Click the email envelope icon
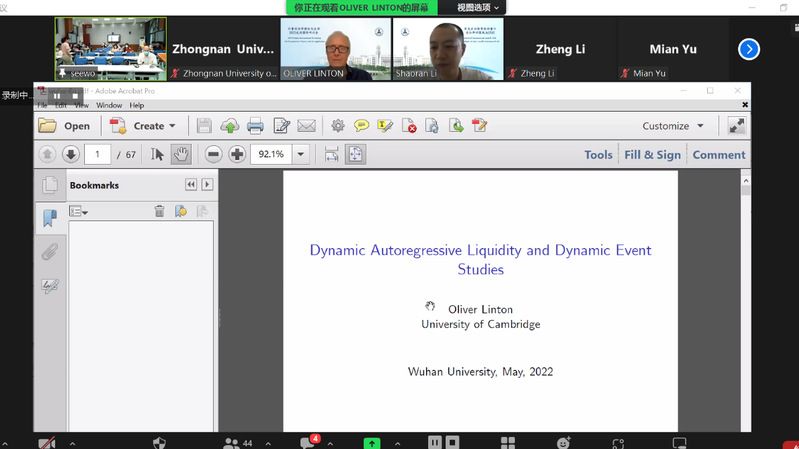799x449 pixels. [306, 126]
